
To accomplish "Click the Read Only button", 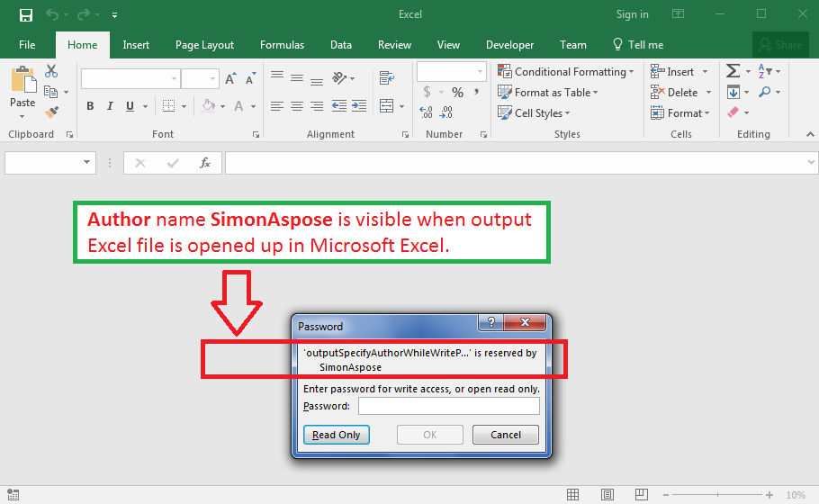I will [x=336, y=435].
